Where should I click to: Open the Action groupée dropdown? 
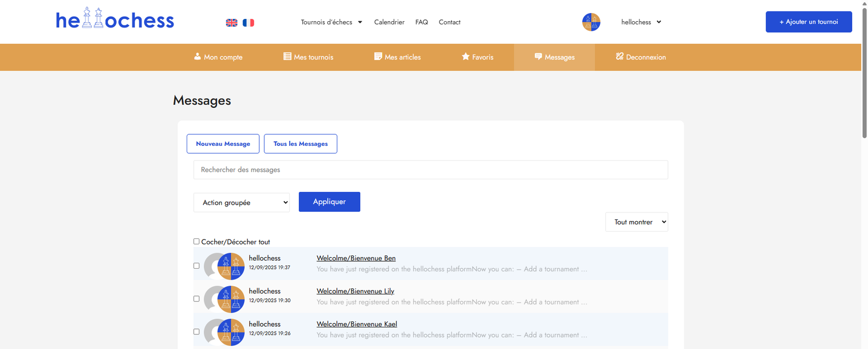(x=241, y=203)
